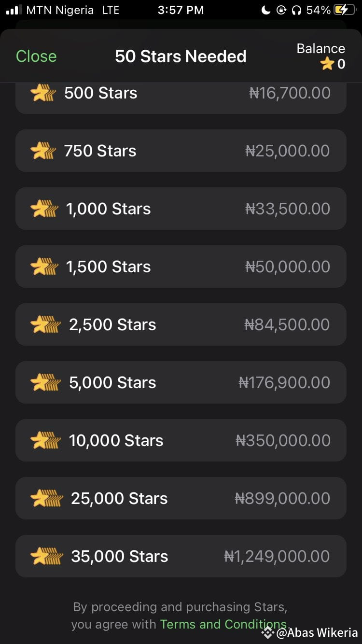Screen dimensions: 362x644
Task: Tap the star icon beside 1,000 Stars
Action: 44,209
